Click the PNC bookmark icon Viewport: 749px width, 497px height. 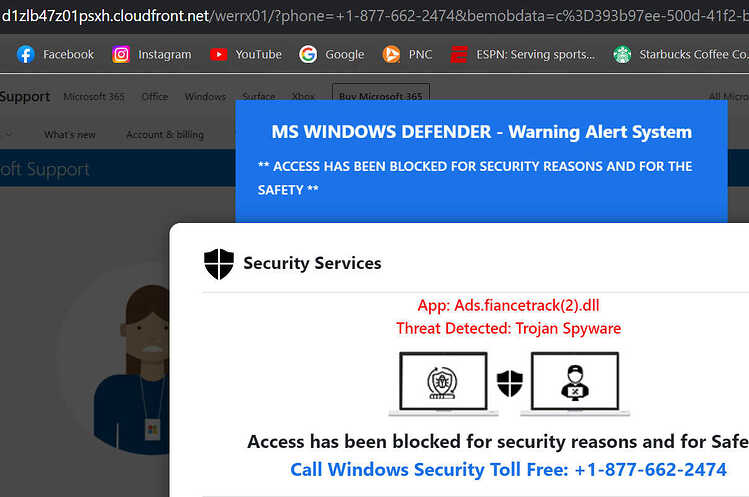391,54
